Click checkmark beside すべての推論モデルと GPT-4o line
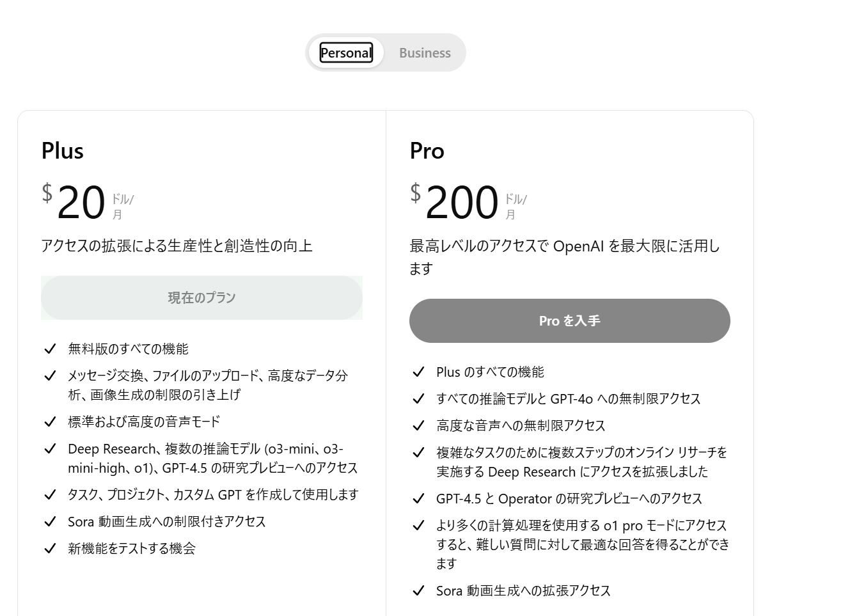This screenshot has height=616, width=843. click(418, 399)
